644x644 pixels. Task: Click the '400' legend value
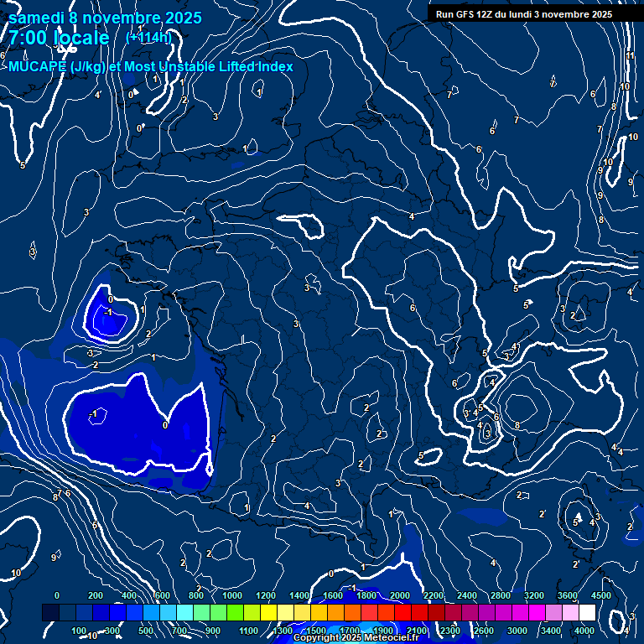coord(129,595)
